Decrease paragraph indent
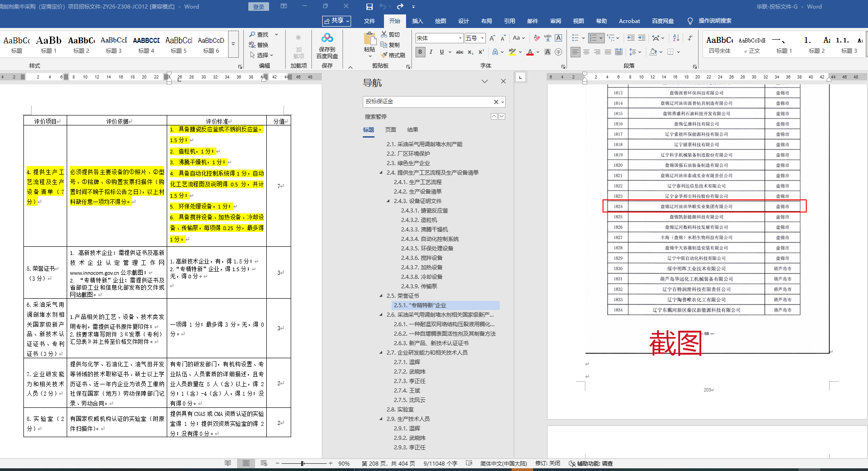 point(631,38)
